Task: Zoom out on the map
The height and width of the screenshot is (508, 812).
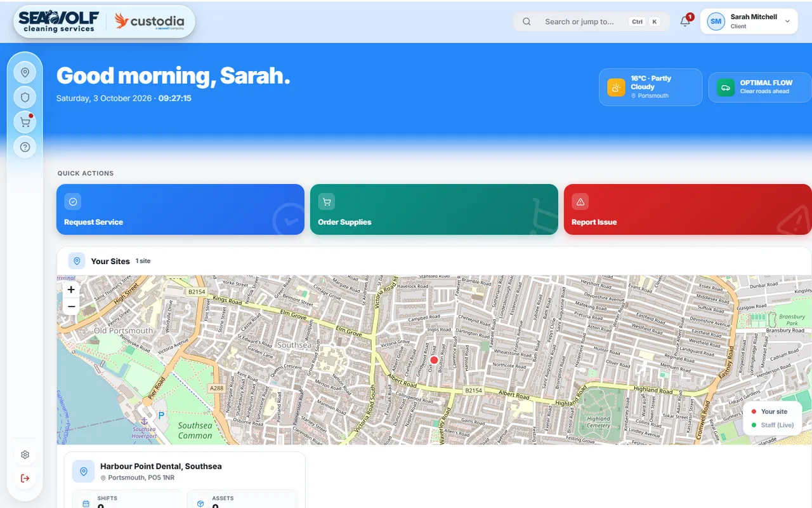Action: point(71,306)
